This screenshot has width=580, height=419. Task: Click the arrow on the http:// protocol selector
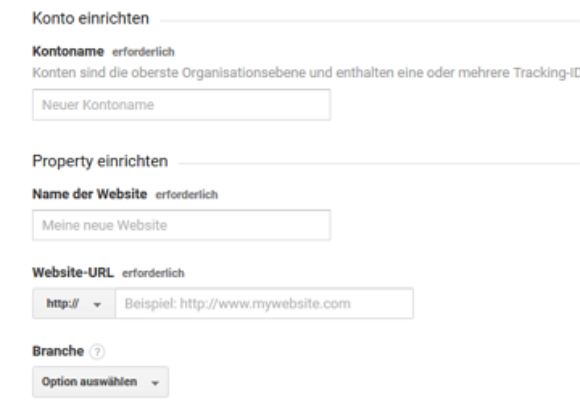(x=97, y=305)
